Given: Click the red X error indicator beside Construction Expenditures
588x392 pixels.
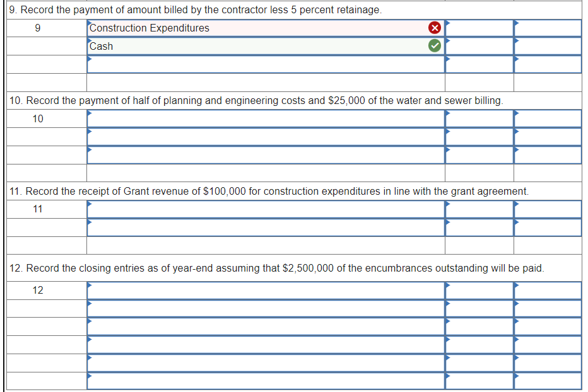Looking at the screenshot, I should pos(433,28).
